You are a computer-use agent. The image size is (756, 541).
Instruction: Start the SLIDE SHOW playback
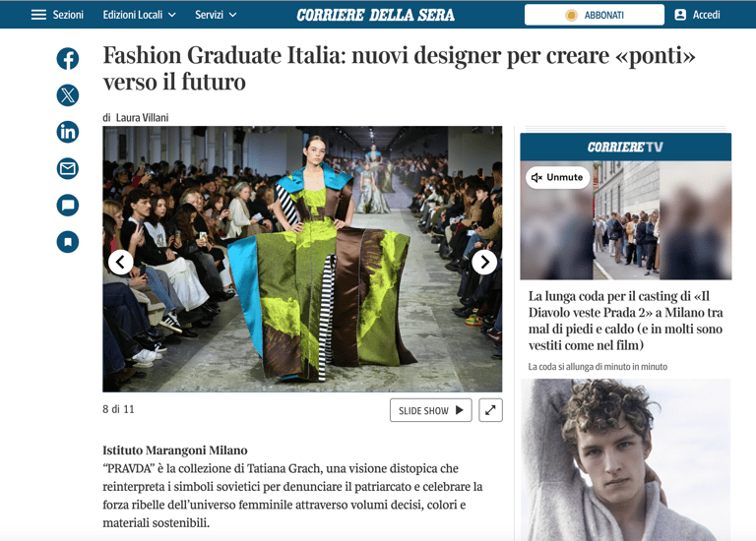pos(430,410)
